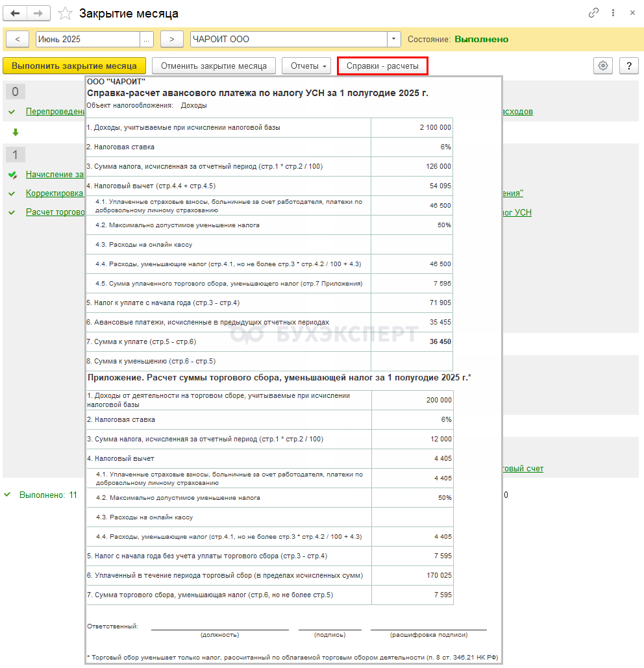Open the Перепроведение link
Screen dimensions: 644x668
click(x=55, y=112)
